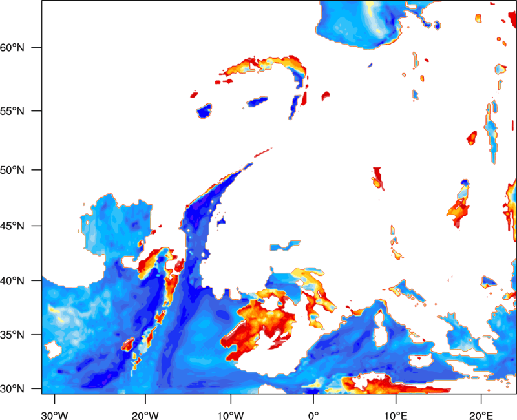Click the 0° longitude label
The width and height of the screenshot is (517, 420).
click(313, 415)
